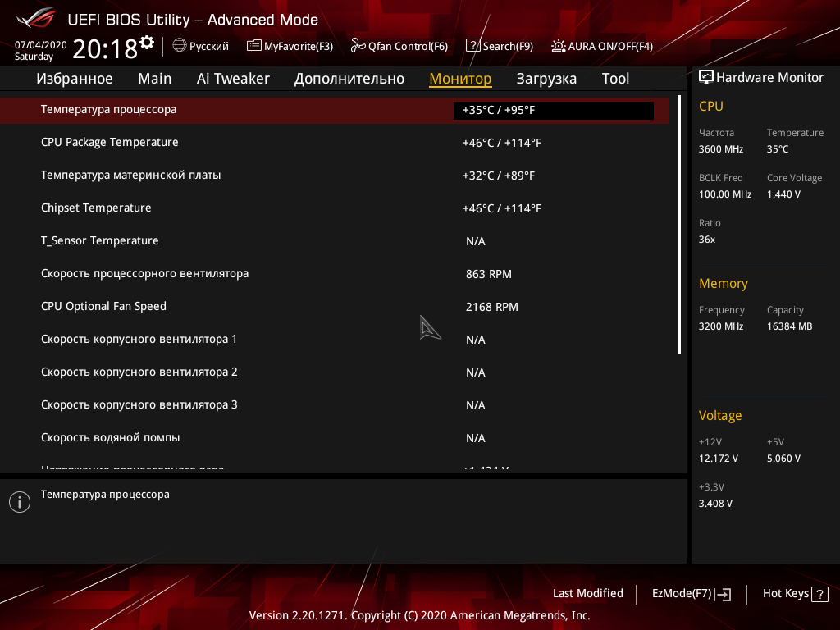Select CPU Optional Fan Speed row

(x=335, y=307)
